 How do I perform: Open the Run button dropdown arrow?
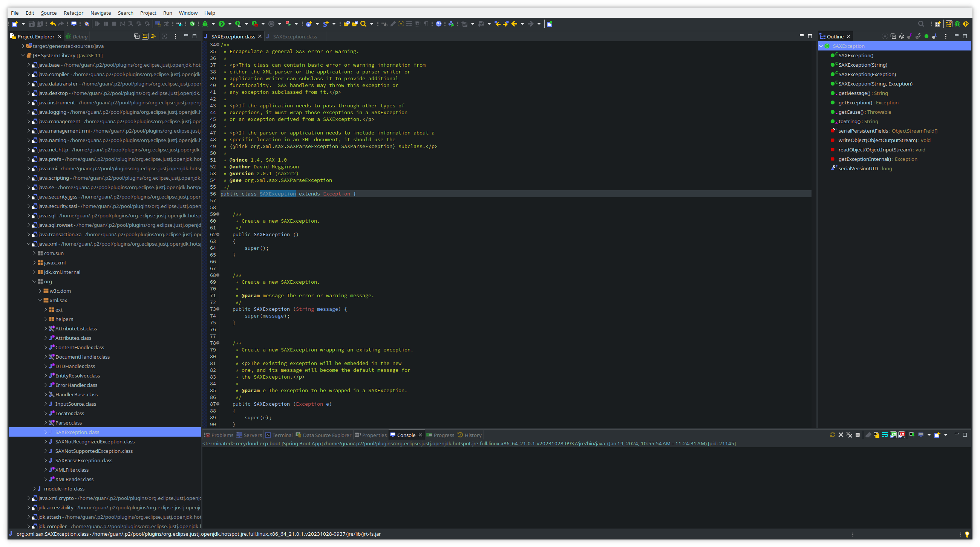tap(230, 24)
